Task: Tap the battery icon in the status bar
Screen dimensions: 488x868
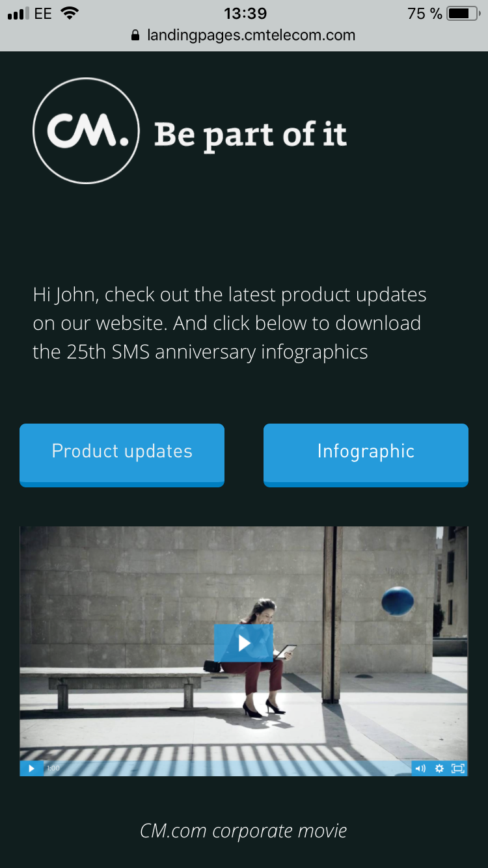Action: point(463,13)
